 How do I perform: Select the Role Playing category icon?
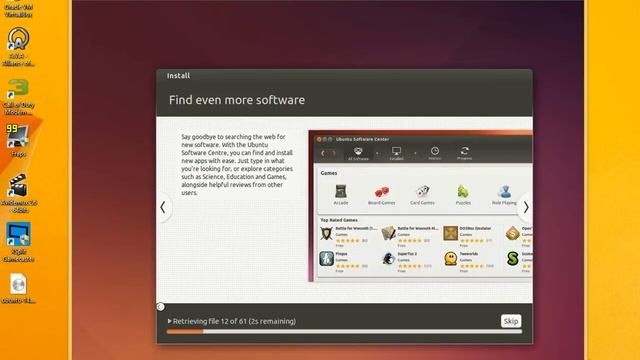click(x=504, y=191)
